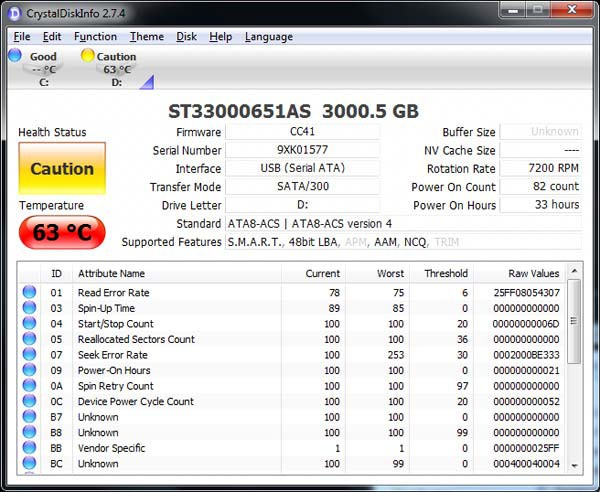
Task: Close the CrystalDiskInfo window
Action: click(572, 10)
